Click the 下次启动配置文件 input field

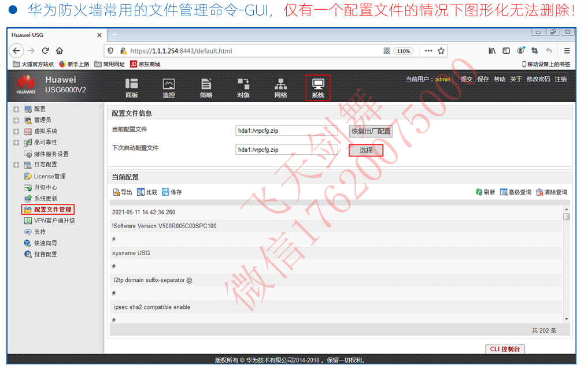click(x=287, y=150)
